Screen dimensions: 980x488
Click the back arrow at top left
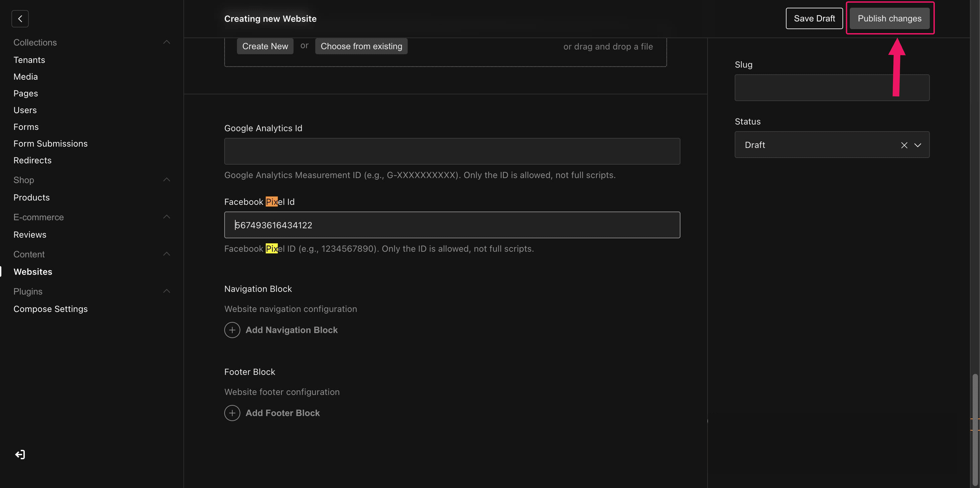pos(20,18)
